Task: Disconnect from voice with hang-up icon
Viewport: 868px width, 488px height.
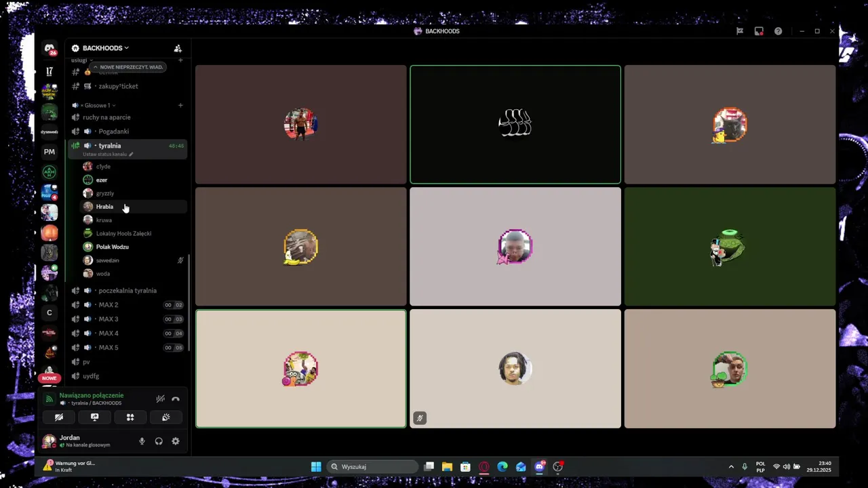Action: click(176, 399)
